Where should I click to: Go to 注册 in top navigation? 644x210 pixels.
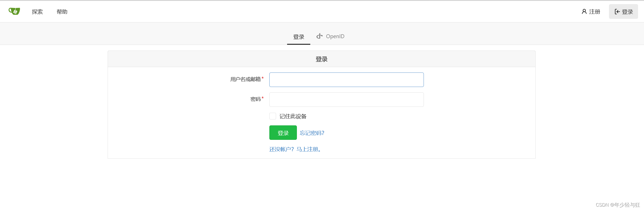tap(591, 12)
